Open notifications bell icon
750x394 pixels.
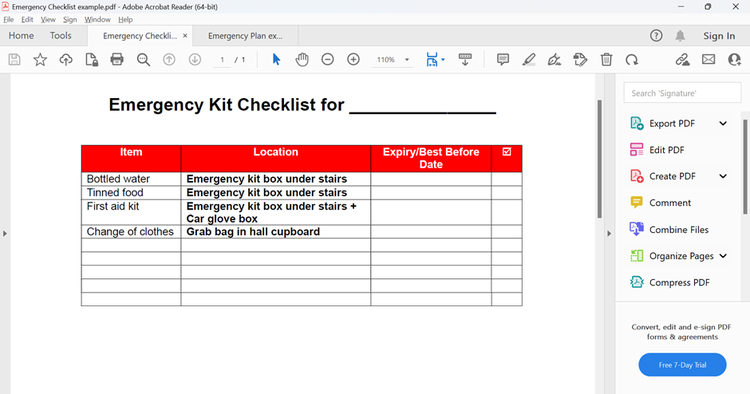coord(680,35)
